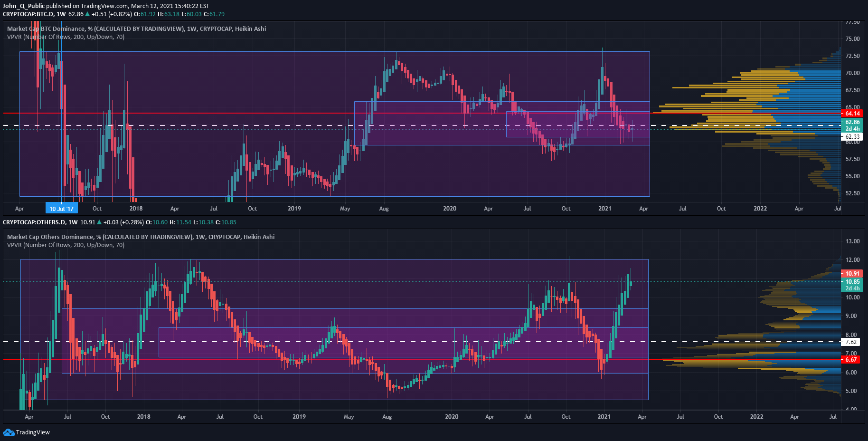
Task: Click the red 6.67 price label
Action: [851, 359]
